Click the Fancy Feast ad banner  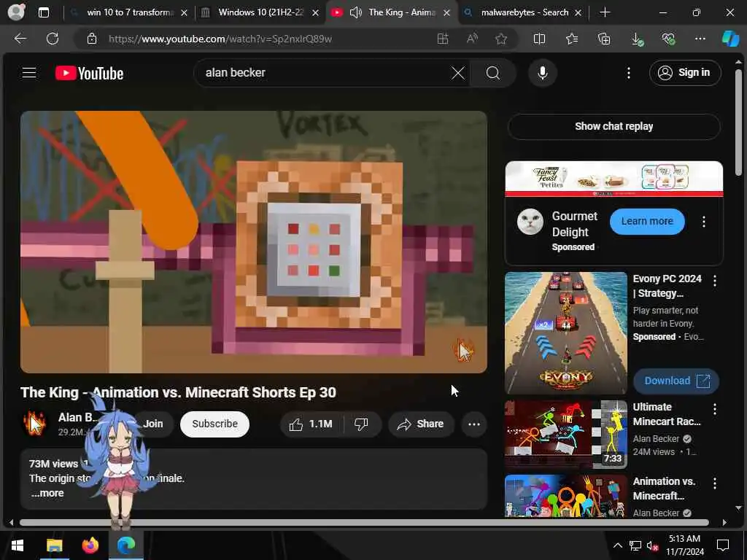click(614, 179)
